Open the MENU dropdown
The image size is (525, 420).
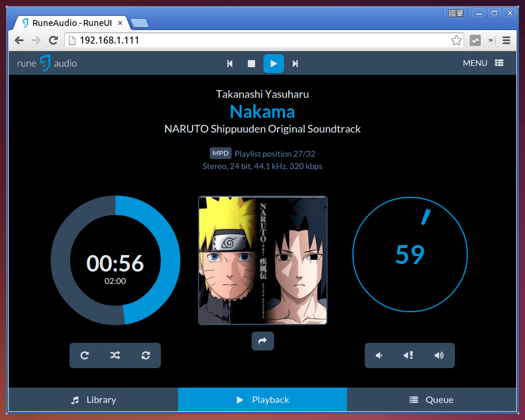pyautogui.click(x=483, y=63)
